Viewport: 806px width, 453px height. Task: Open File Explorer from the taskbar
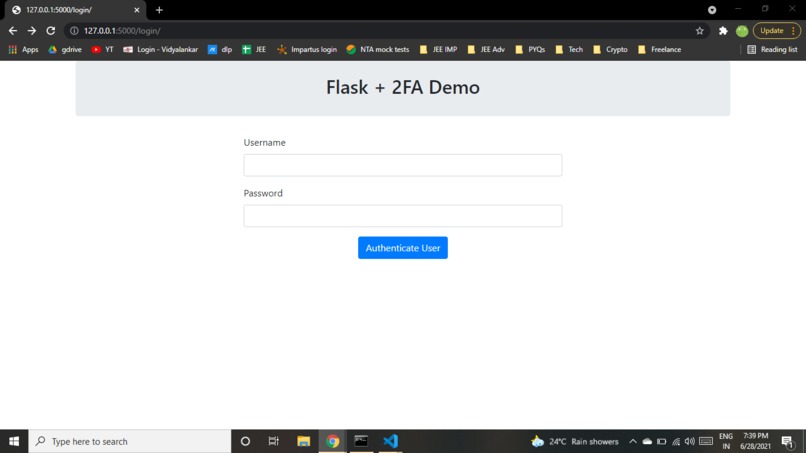[x=303, y=441]
